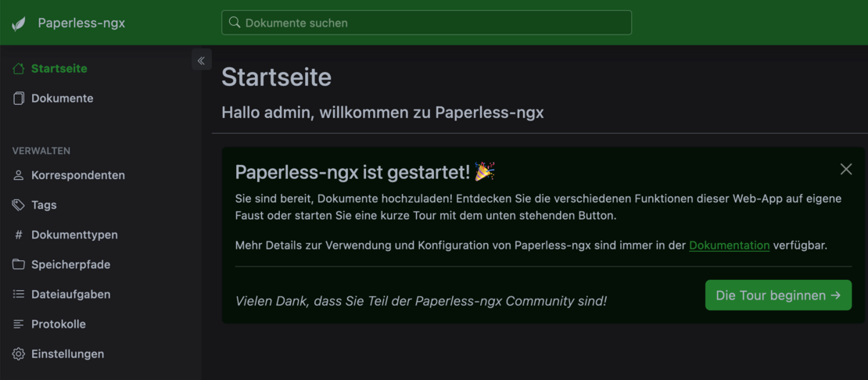Click the tag icon beside Tags
The width and height of the screenshot is (868, 380).
(19, 205)
